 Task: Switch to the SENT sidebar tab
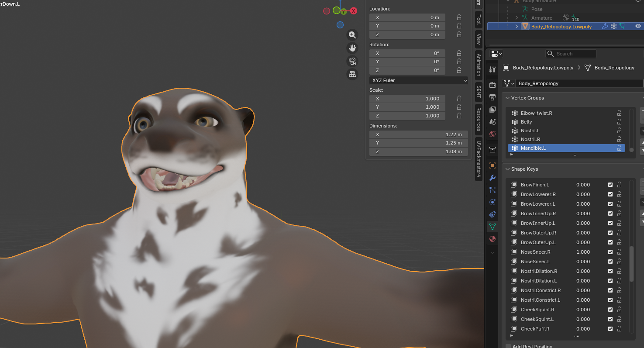point(479,92)
